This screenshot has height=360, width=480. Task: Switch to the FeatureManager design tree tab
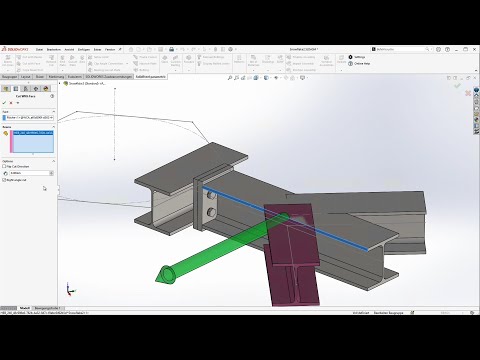tap(6, 89)
